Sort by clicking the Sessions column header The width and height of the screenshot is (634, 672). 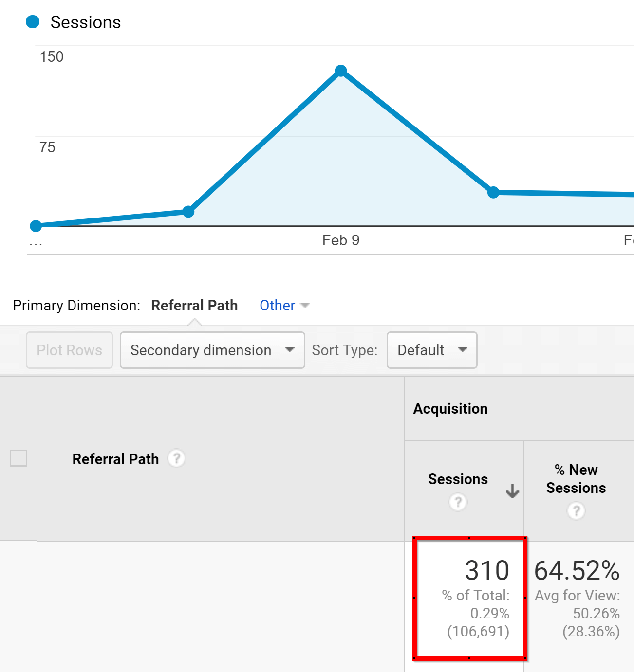click(457, 479)
